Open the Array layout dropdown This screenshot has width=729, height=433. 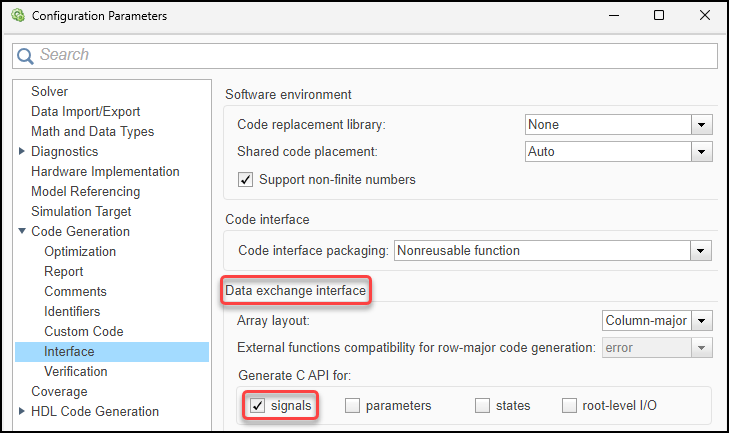[x=702, y=321]
